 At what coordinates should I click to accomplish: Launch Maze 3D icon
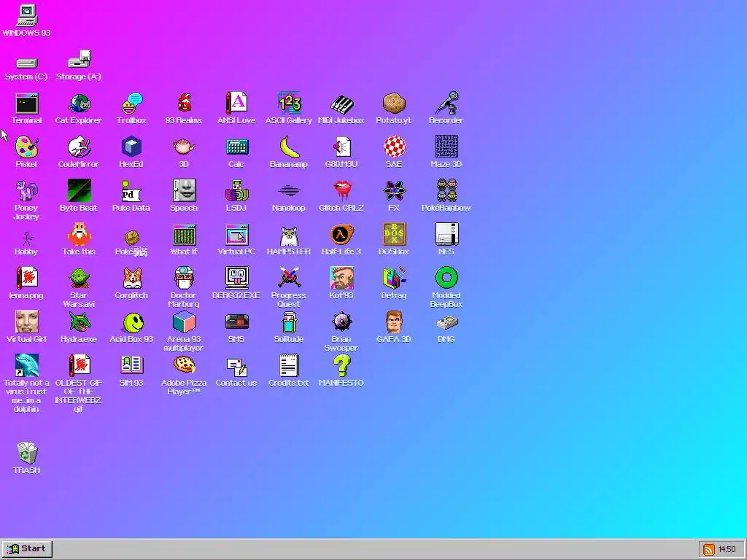coord(446,147)
